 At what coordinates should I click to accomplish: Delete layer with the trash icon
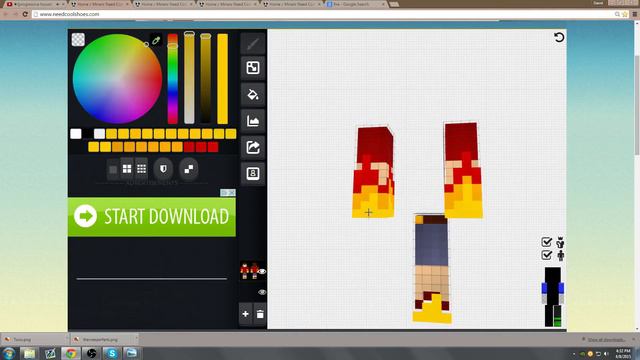coord(260,314)
